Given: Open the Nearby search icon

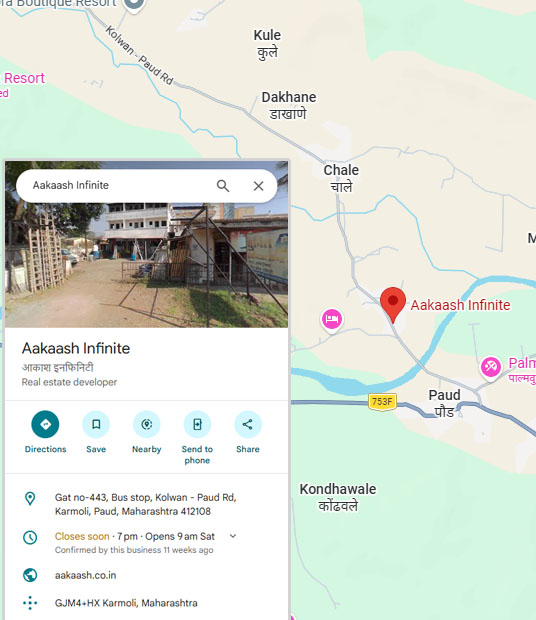Looking at the screenshot, I should coord(147,424).
